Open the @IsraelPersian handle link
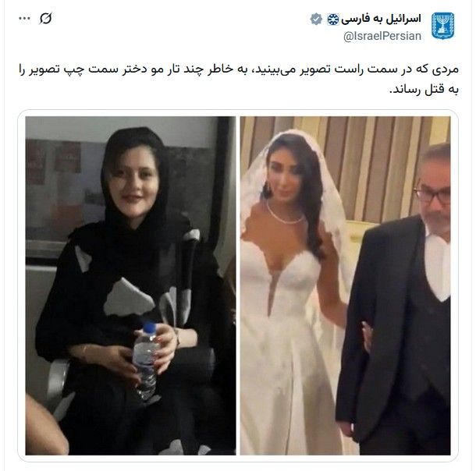 [382, 37]
